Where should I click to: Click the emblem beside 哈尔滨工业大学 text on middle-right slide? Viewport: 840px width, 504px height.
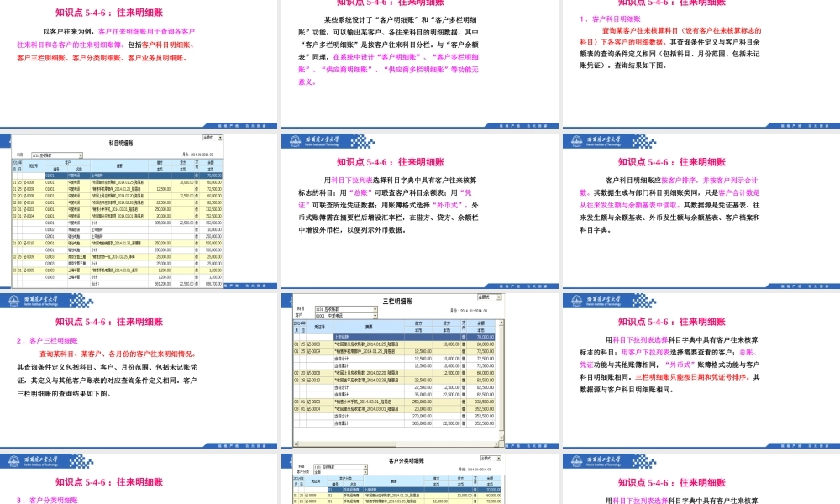[575, 301]
